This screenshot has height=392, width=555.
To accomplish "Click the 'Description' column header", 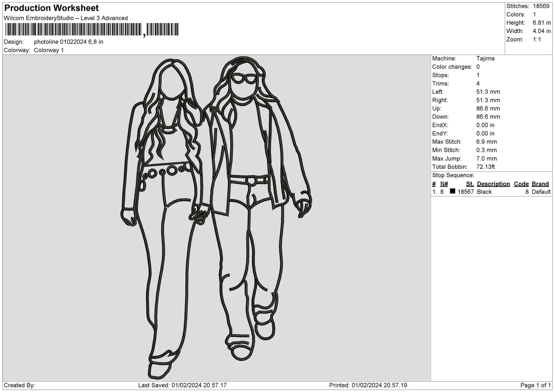I will click(494, 184).
